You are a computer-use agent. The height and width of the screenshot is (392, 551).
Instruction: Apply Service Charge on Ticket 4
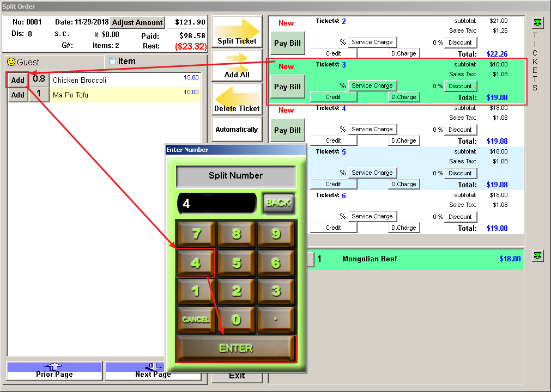(372, 129)
